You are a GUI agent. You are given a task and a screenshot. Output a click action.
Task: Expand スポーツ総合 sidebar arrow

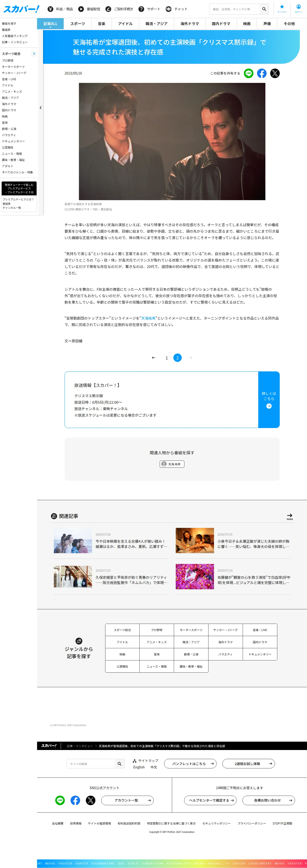point(34,54)
